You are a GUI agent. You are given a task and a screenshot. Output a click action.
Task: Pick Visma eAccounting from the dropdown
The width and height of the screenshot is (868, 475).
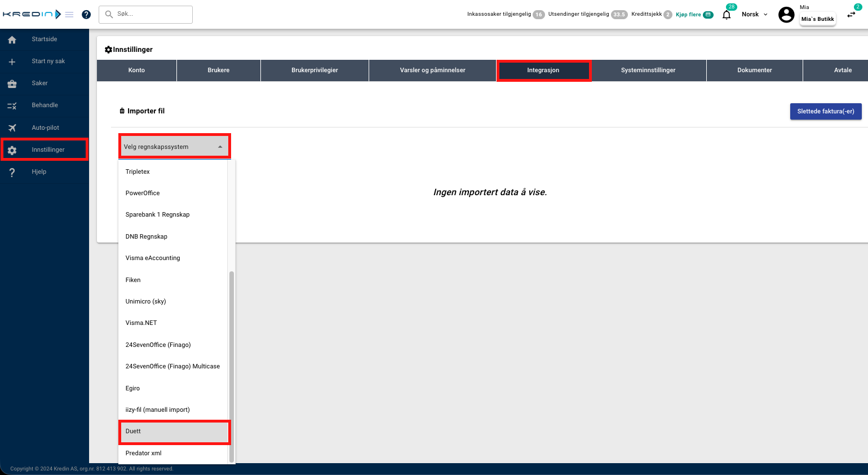click(173, 258)
